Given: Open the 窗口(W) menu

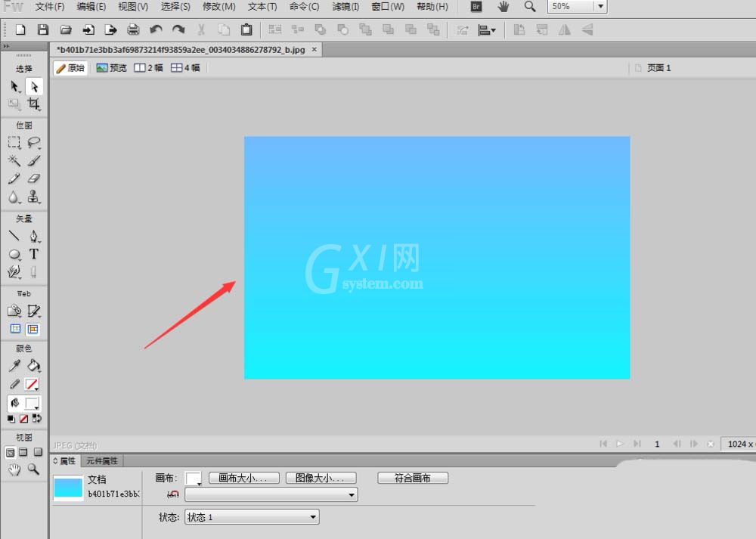Looking at the screenshot, I should [x=388, y=7].
